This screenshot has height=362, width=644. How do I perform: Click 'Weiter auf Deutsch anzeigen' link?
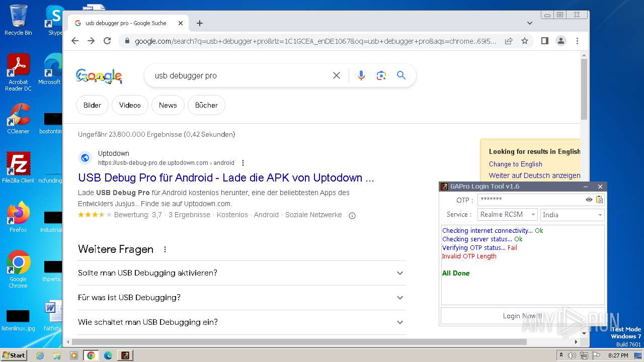pyautogui.click(x=534, y=175)
